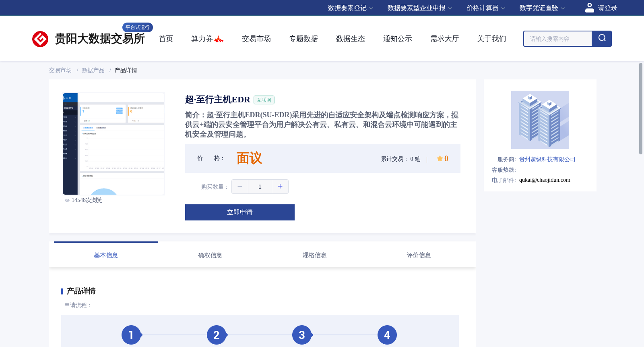This screenshot has height=347, width=644.
Task: Click the purchase quantity input field
Action: pyautogui.click(x=260, y=187)
